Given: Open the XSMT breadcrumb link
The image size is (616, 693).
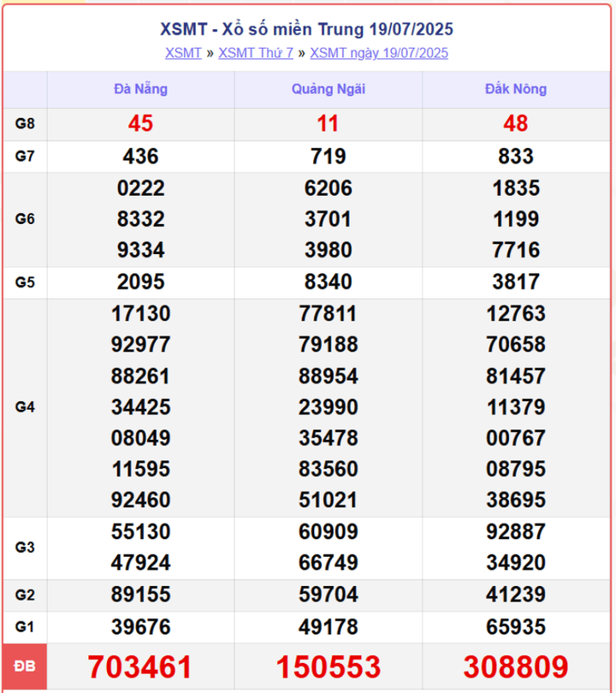Looking at the screenshot, I should pyautogui.click(x=183, y=53).
